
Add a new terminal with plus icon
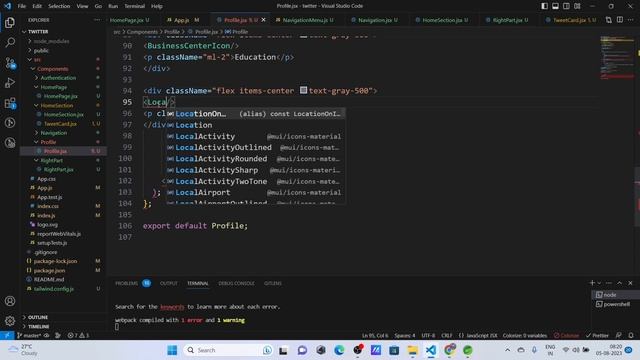[x=592, y=283]
